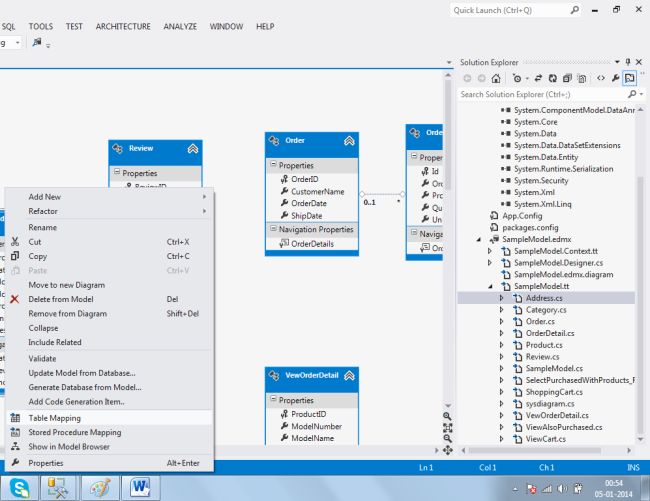Select Order.cs in Solution Explorer
650x501 pixels.
(540, 322)
